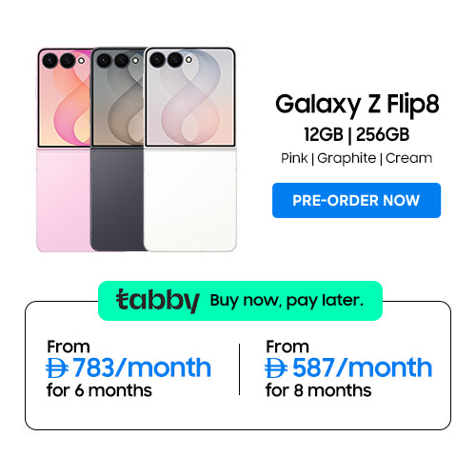Select the 587/month for 8 months plan

(348, 368)
